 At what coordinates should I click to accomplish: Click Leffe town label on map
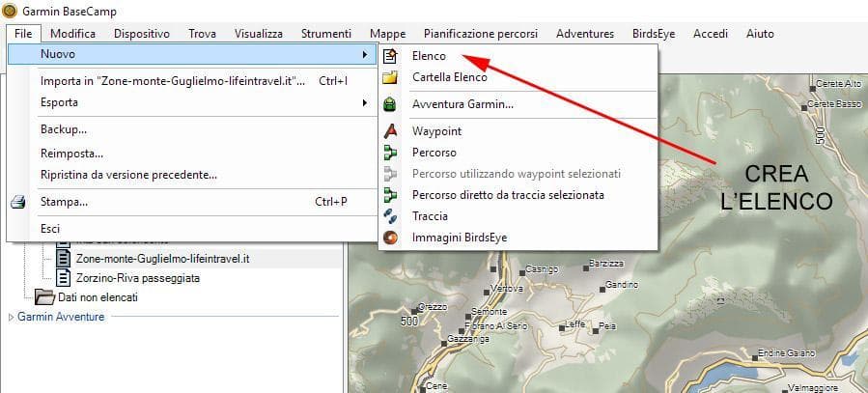(574, 324)
